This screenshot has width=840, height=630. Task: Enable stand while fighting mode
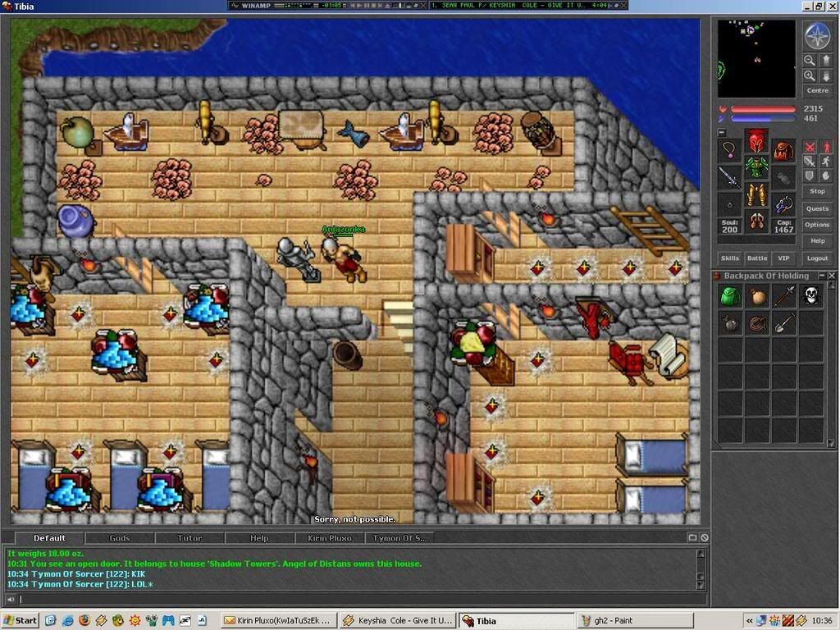pos(827,147)
